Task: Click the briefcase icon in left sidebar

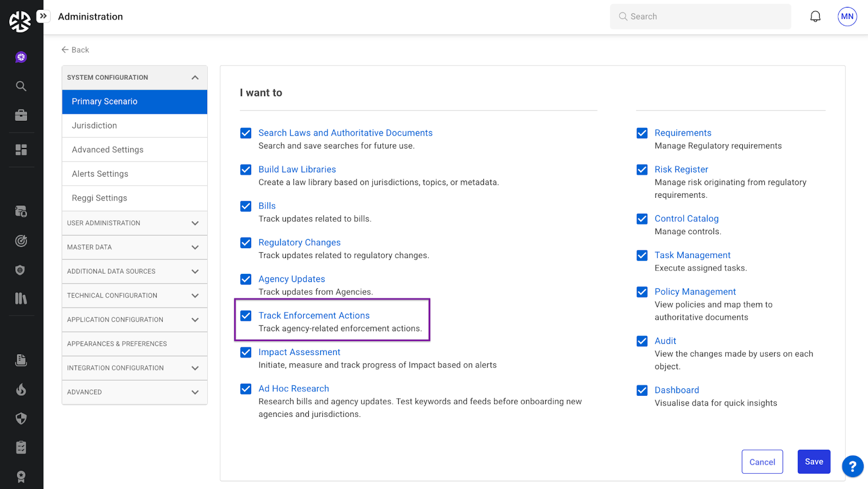Action: click(x=21, y=115)
